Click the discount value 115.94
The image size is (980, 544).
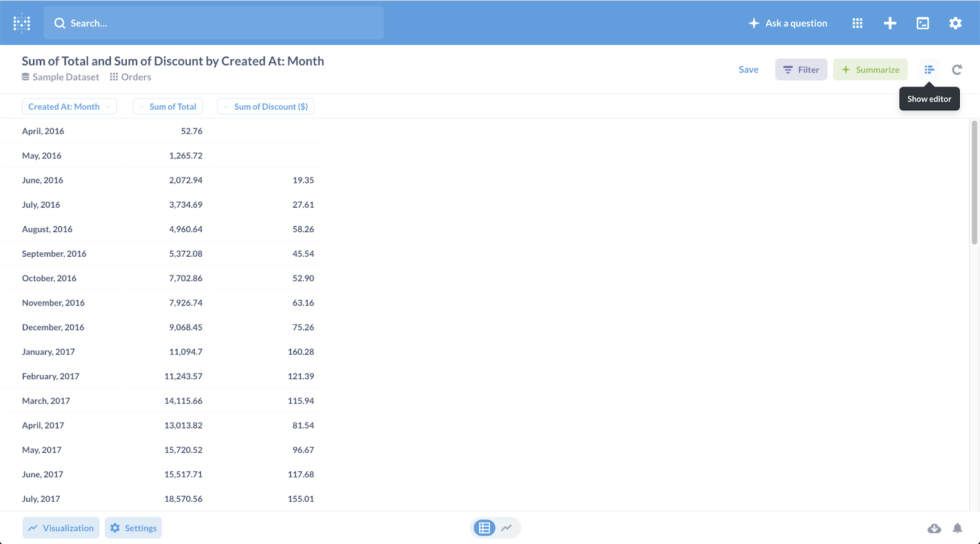coord(301,401)
